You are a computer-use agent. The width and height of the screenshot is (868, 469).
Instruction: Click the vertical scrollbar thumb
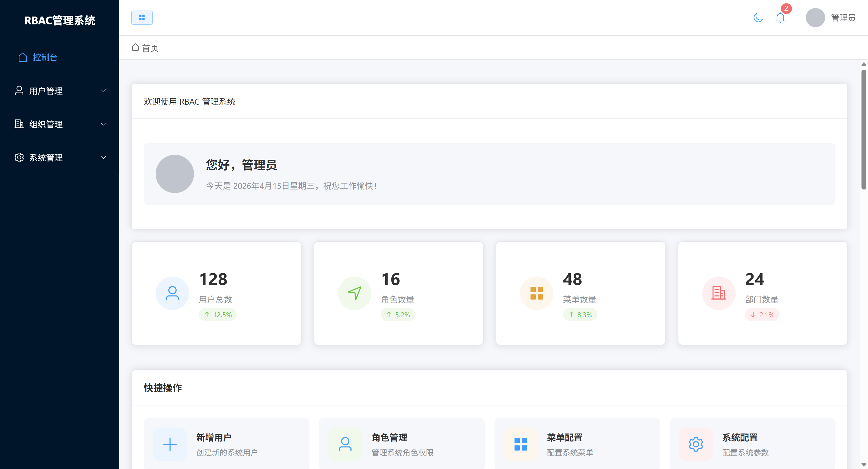click(x=863, y=130)
